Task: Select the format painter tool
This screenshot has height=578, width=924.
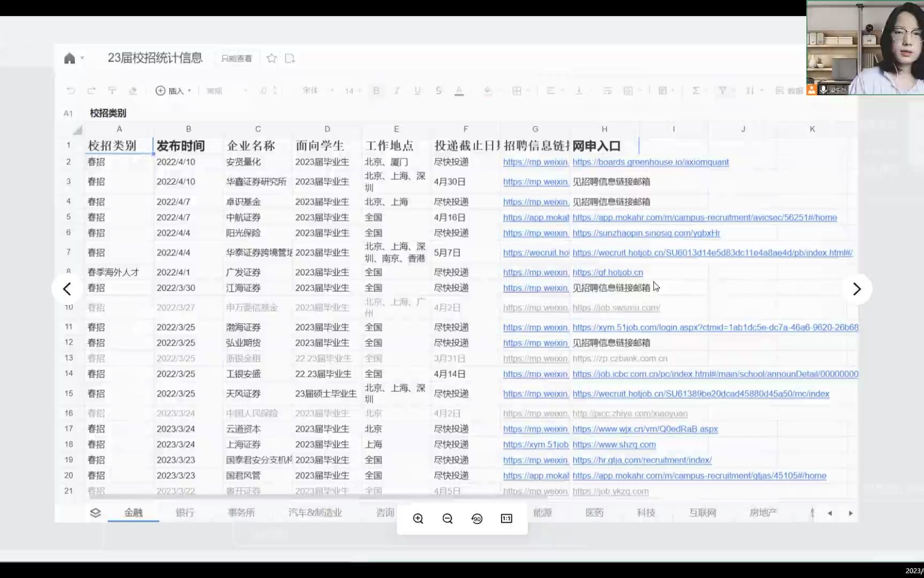Action: pos(112,91)
